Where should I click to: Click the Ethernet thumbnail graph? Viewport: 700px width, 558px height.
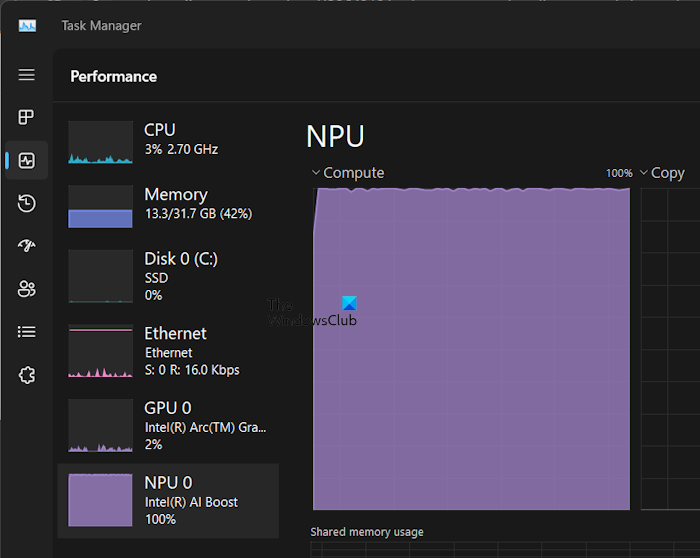pyautogui.click(x=100, y=351)
